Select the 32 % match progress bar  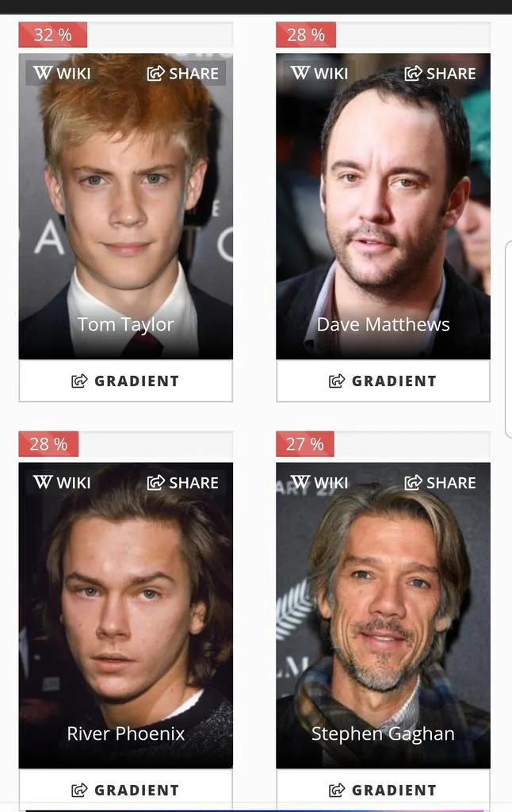tap(126, 35)
